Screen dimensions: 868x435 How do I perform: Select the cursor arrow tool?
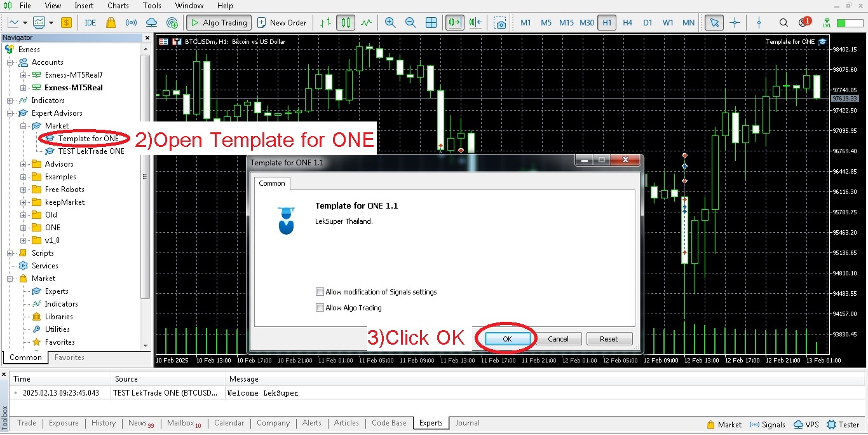pos(714,23)
